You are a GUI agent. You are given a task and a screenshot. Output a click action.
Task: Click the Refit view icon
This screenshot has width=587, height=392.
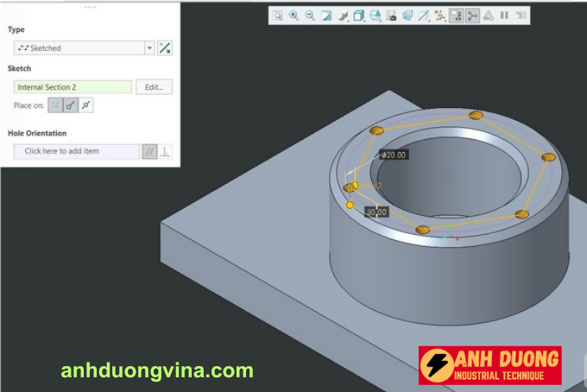278,16
